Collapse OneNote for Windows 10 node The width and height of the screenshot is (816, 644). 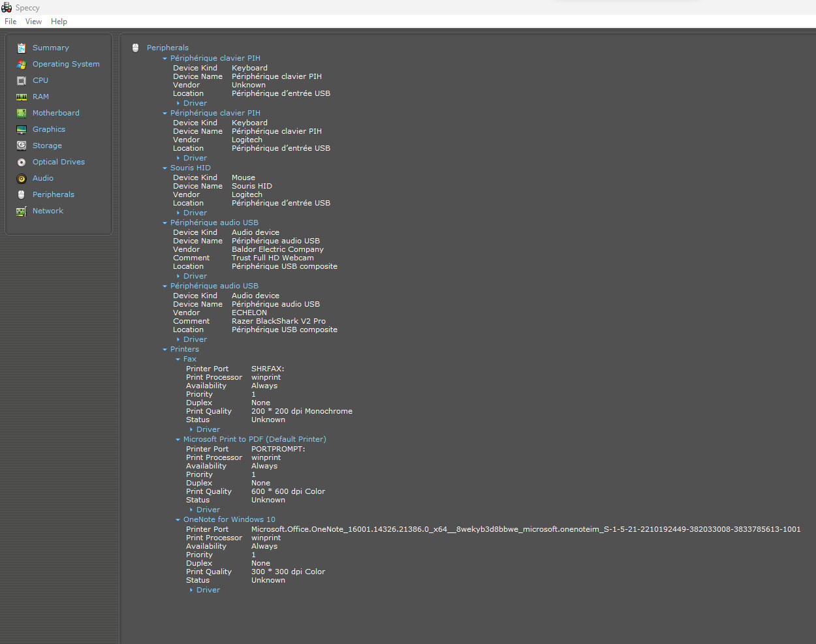coord(178,519)
